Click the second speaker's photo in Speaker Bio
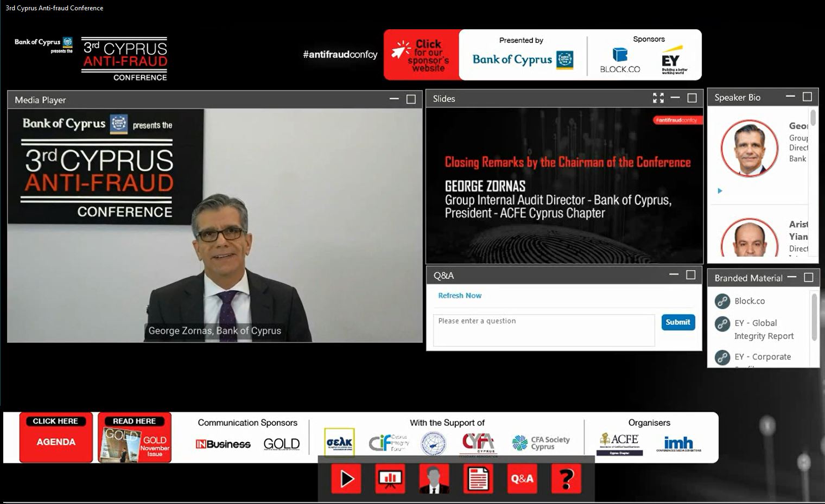The image size is (825, 504). 750,238
